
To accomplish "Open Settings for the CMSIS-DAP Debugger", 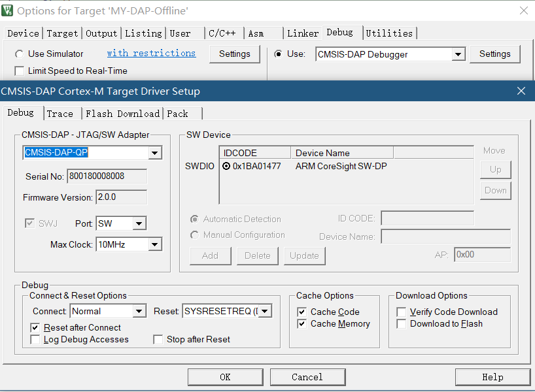I will 494,54.
